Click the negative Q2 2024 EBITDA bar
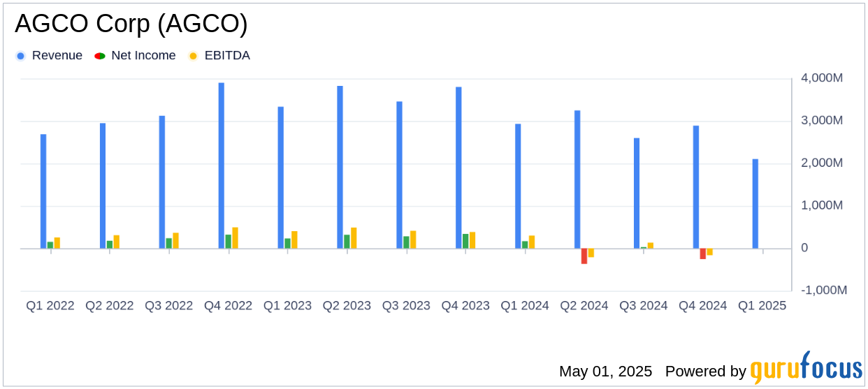This screenshot has height=389, width=868. [x=591, y=253]
